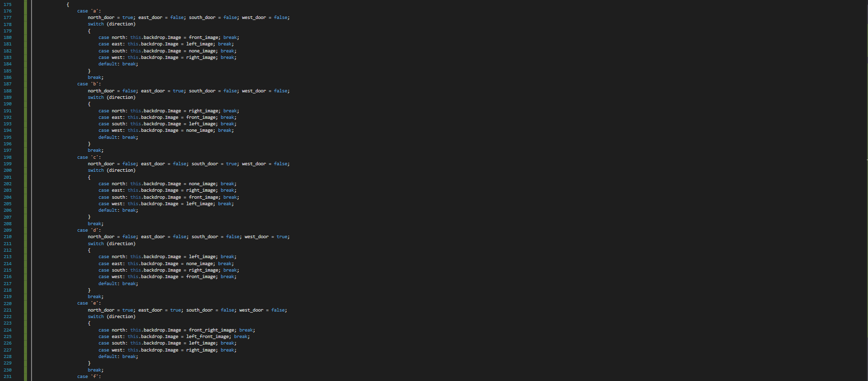Click south_door = true assignment on line 199
The width and height of the screenshot is (868, 381).
pyautogui.click(x=214, y=164)
